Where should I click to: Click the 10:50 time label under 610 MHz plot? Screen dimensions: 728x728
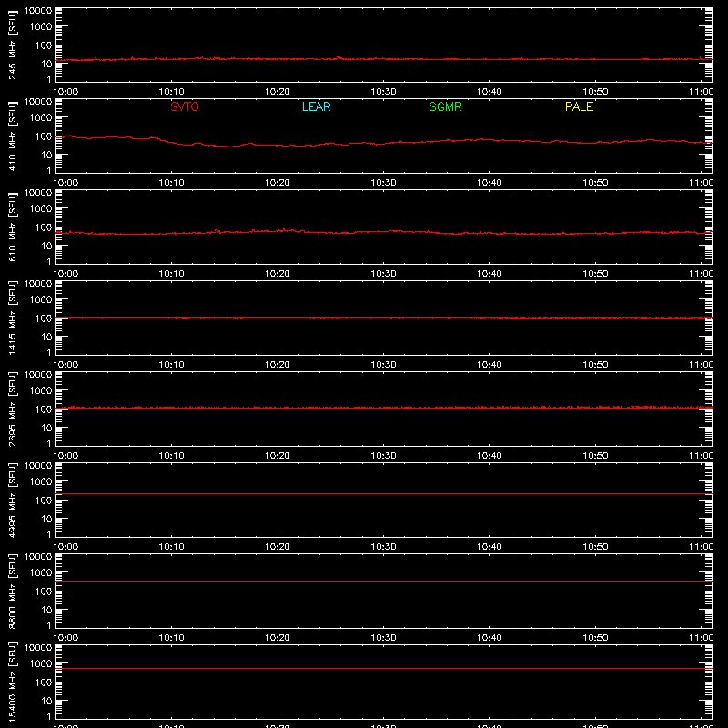point(595,274)
